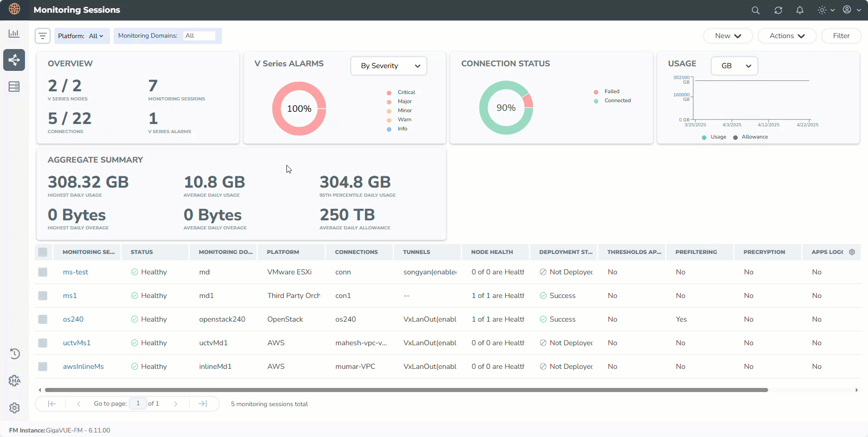Click the history clock icon in sidebar
The height and width of the screenshot is (437, 868).
pyautogui.click(x=15, y=353)
